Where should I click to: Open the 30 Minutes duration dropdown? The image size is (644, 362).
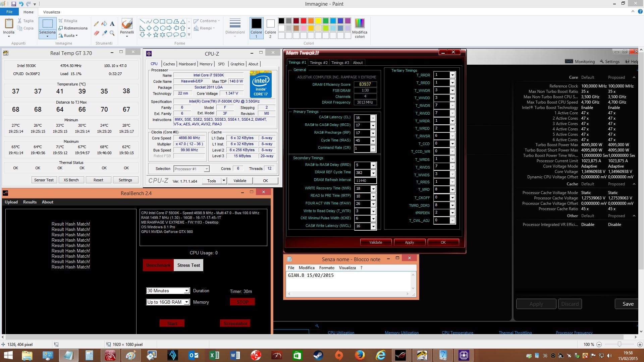tap(186, 291)
